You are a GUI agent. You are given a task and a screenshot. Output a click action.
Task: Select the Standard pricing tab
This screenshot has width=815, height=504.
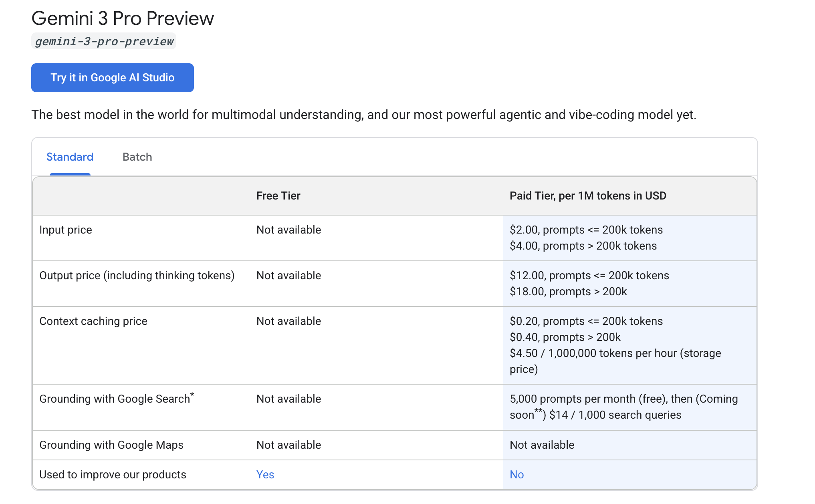point(70,157)
